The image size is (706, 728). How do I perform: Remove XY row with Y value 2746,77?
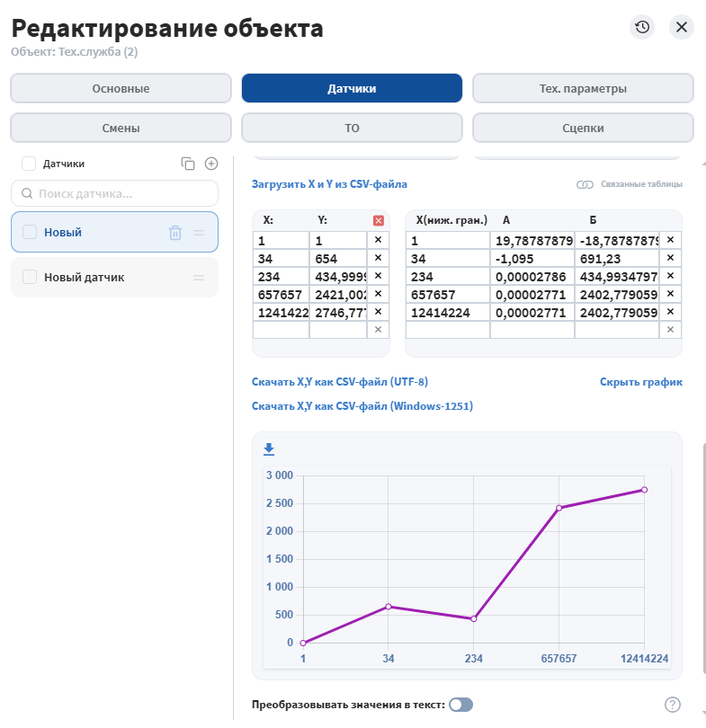tap(378, 312)
